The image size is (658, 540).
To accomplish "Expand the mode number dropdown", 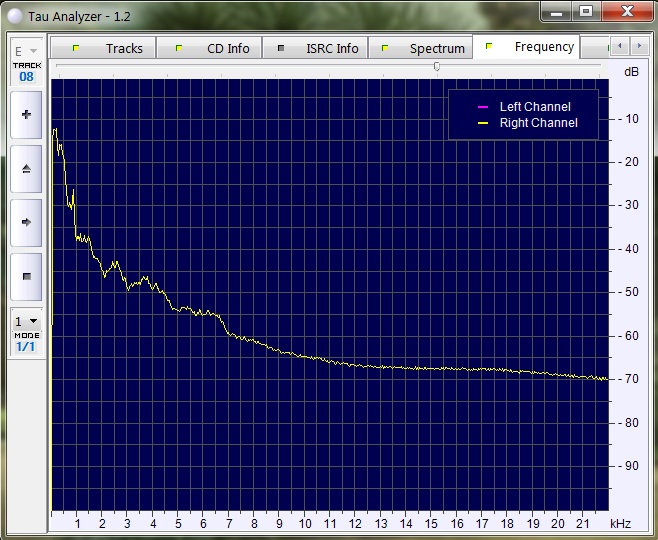I will pos(26,321).
